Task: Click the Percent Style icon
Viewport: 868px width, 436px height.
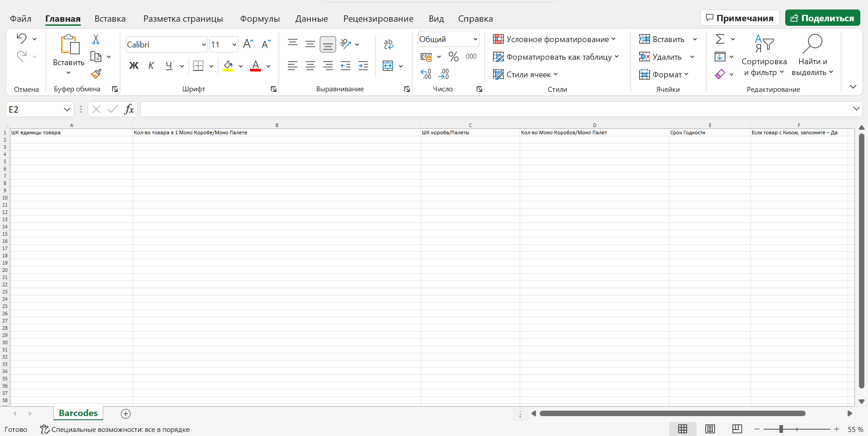Action: (453, 57)
